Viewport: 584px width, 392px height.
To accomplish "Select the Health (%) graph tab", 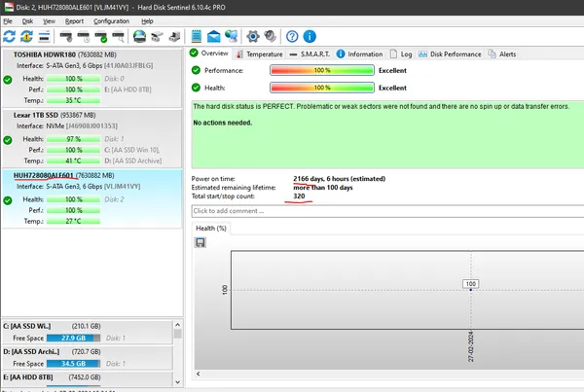I will click(211, 228).
